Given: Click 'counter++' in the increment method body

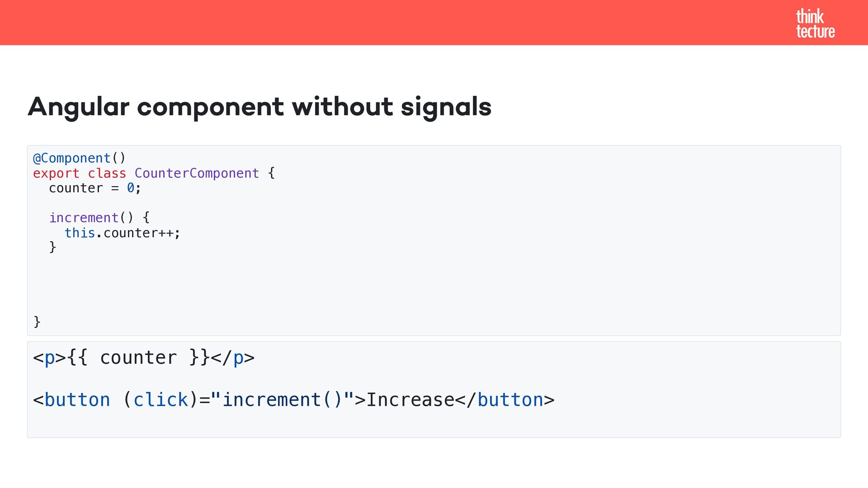Looking at the screenshot, I should (139, 233).
